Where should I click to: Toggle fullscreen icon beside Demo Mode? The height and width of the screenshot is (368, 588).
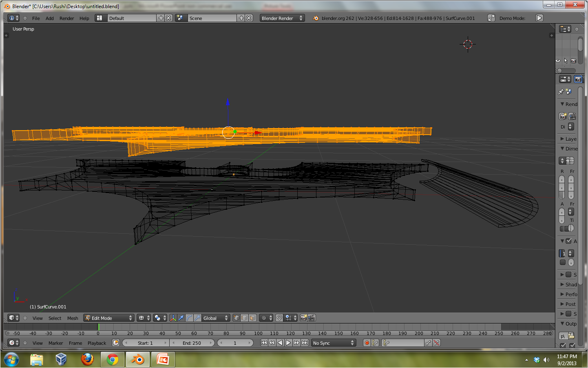(491, 18)
